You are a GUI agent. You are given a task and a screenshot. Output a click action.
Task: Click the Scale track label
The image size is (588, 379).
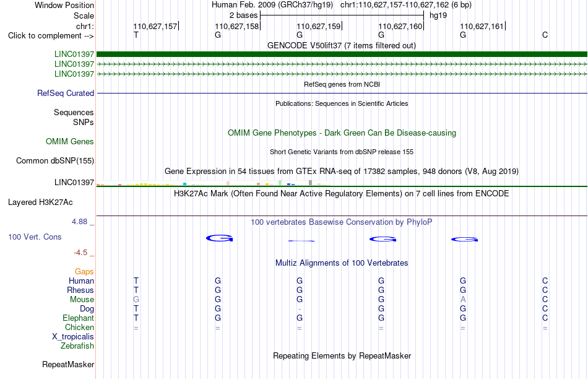84,15
